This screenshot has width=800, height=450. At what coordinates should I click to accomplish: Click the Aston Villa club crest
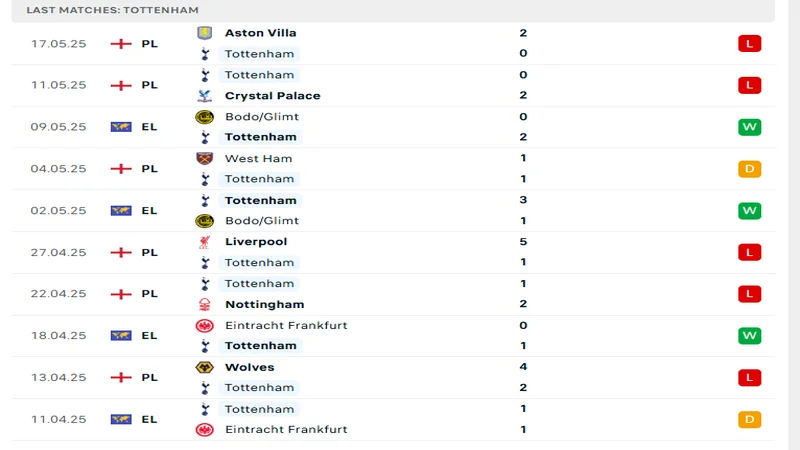pyautogui.click(x=205, y=33)
